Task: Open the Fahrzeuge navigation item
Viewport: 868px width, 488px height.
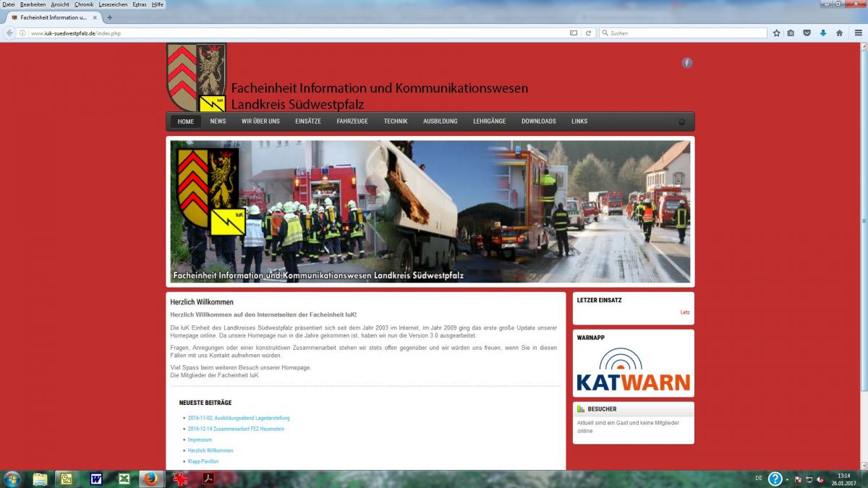Action: [352, 121]
